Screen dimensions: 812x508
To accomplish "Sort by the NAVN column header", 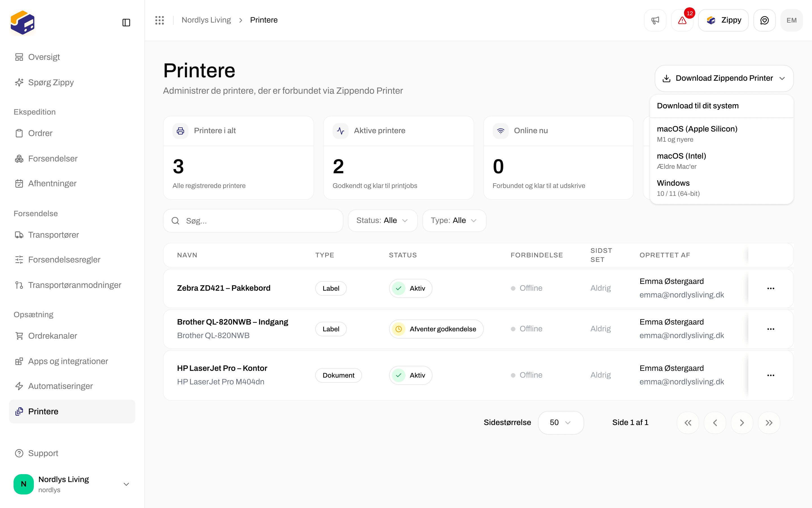I will [x=187, y=255].
